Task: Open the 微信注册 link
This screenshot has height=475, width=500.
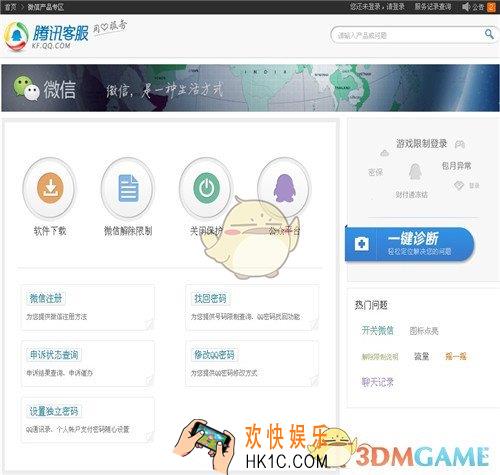Action: (x=46, y=298)
